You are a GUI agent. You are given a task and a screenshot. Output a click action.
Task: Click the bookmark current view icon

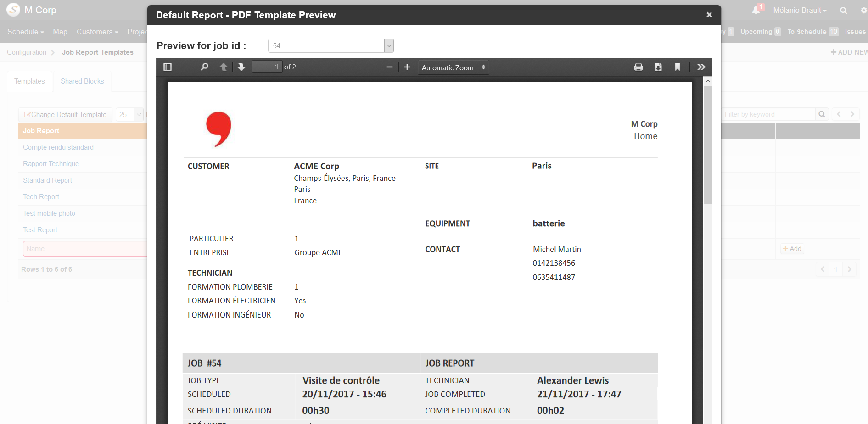pos(678,67)
